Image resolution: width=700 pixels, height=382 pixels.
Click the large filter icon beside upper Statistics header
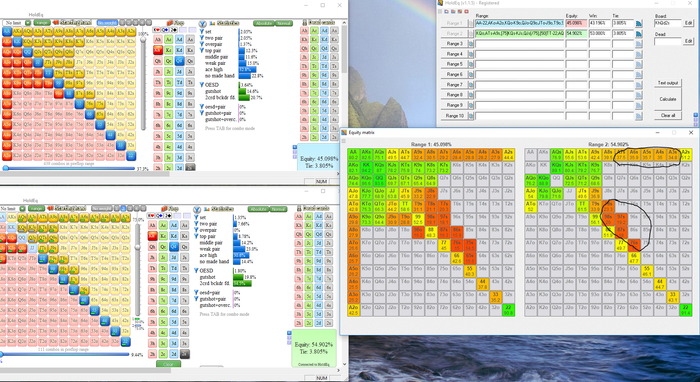(x=202, y=23)
